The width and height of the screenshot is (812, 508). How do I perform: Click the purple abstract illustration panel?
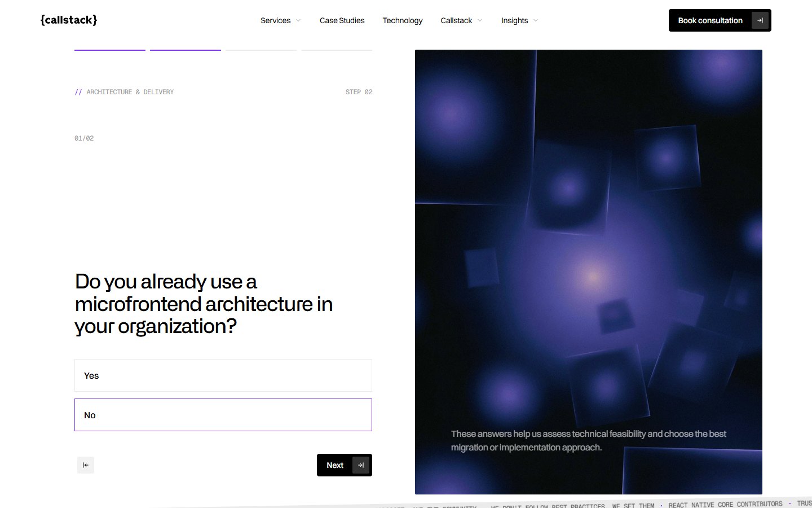pyautogui.click(x=589, y=272)
